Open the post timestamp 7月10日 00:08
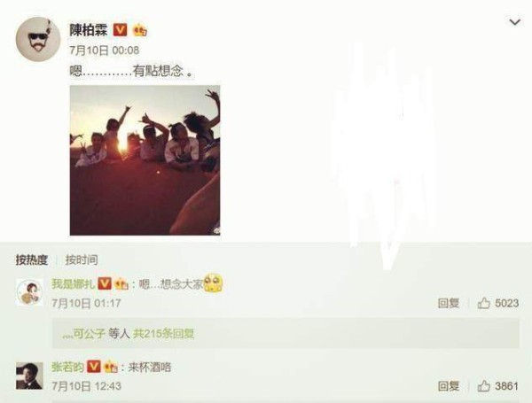Screen dimensions: 532x403 (x=104, y=50)
